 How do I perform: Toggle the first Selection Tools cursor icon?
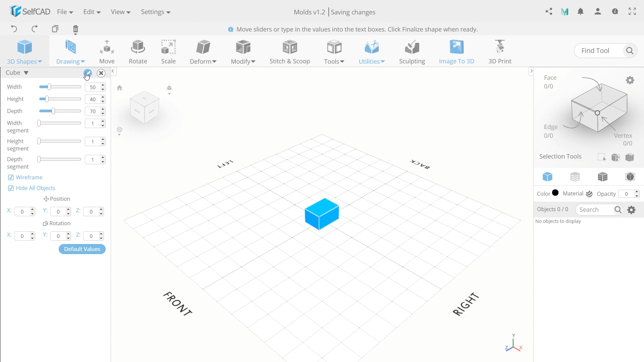[602, 157]
